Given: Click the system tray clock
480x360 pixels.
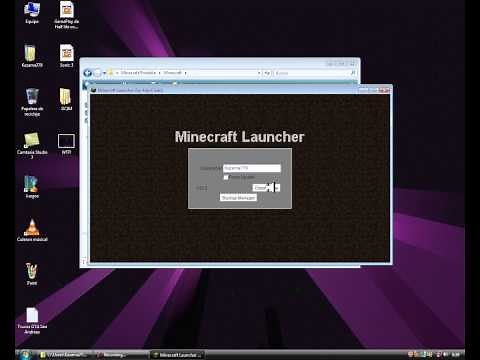Looking at the screenshot, I should pyautogui.click(x=457, y=355).
